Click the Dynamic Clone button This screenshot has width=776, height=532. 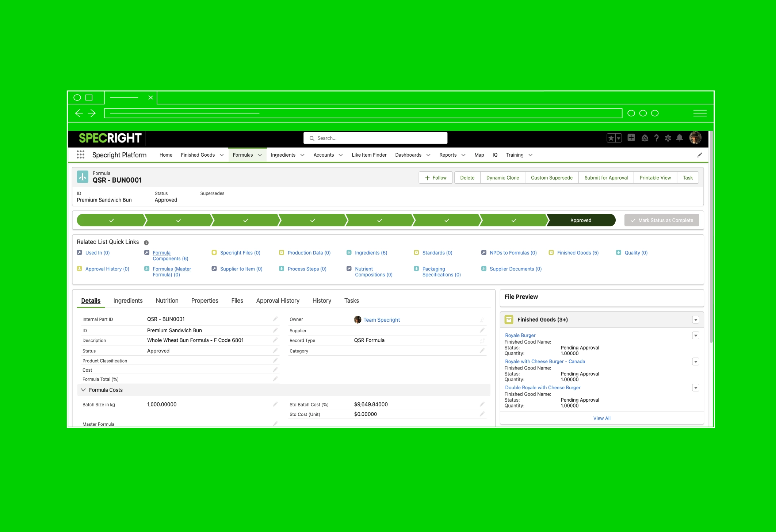(x=502, y=178)
